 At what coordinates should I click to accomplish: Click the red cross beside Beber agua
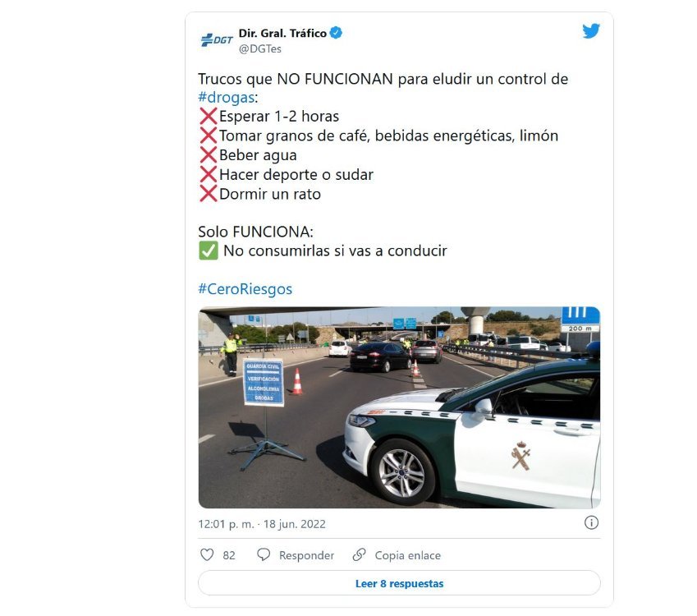point(208,154)
